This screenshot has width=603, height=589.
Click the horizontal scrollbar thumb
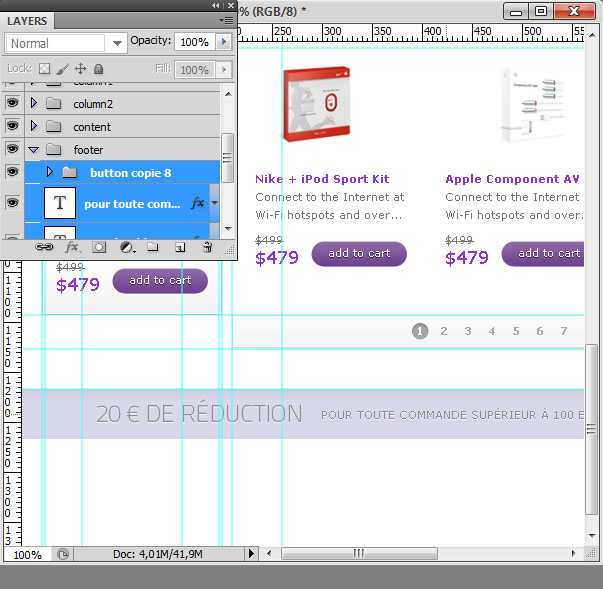click(359, 553)
